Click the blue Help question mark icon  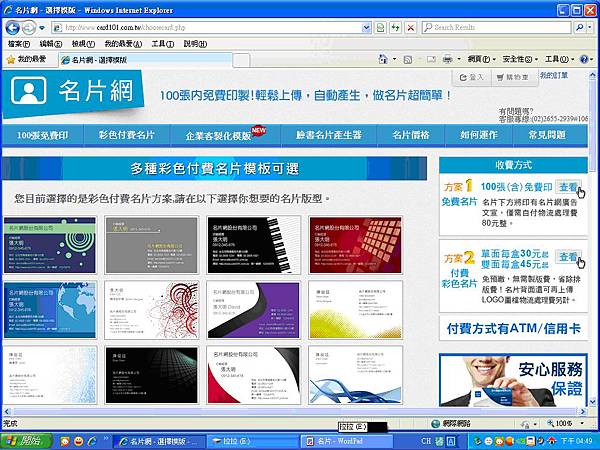click(584, 59)
